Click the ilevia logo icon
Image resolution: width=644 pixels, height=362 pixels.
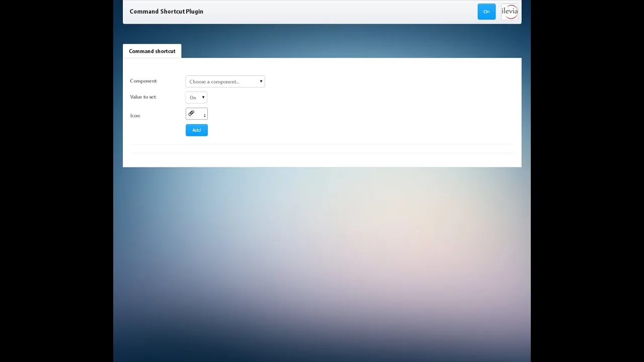pyautogui.click(x=510, y=12)
